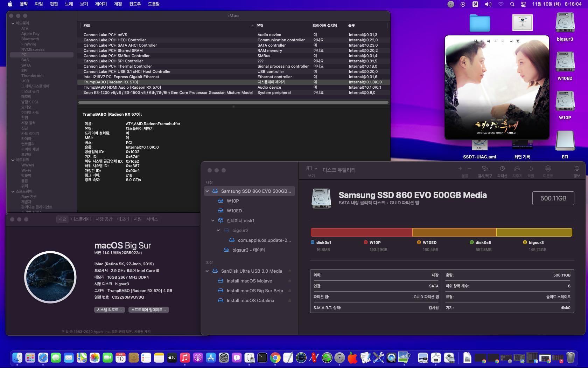Collapse the 컨테이너 disk1 container
588x368 pixels.
click(213, 220)
